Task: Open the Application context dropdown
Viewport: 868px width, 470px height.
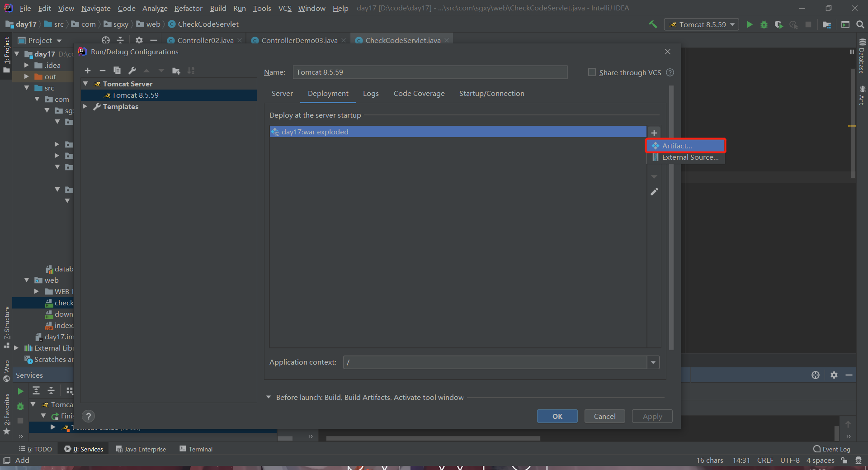Action: (652, 362)
